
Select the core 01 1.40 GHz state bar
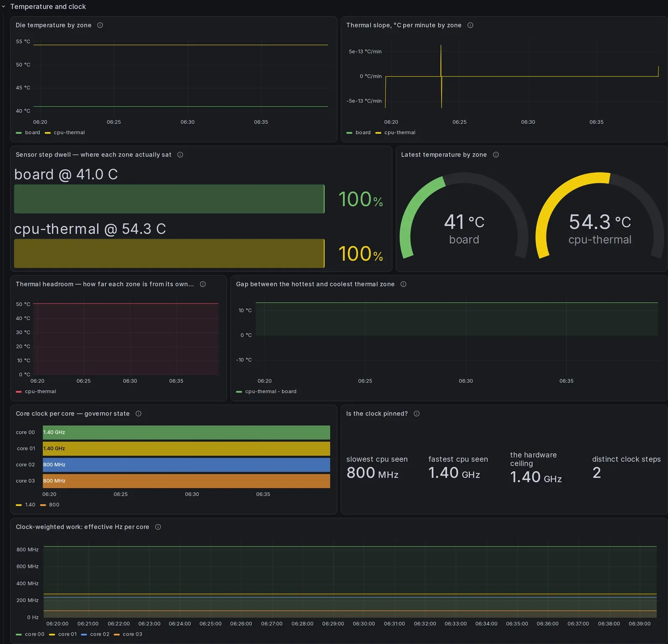(186, 449)
